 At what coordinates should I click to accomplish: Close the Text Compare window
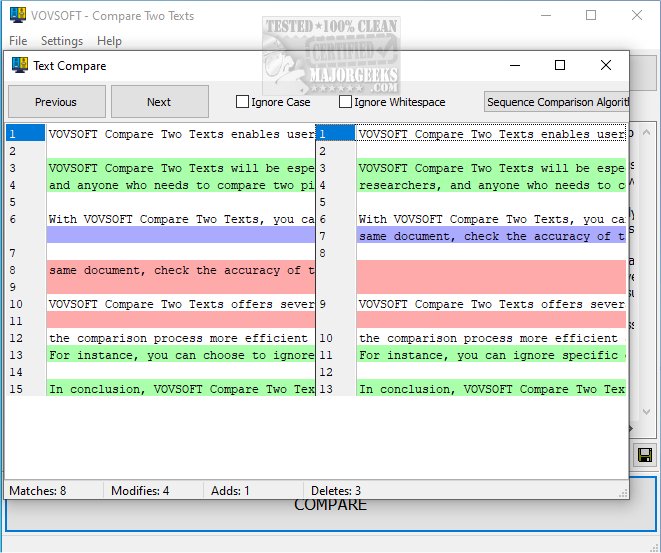coord(606,65)
